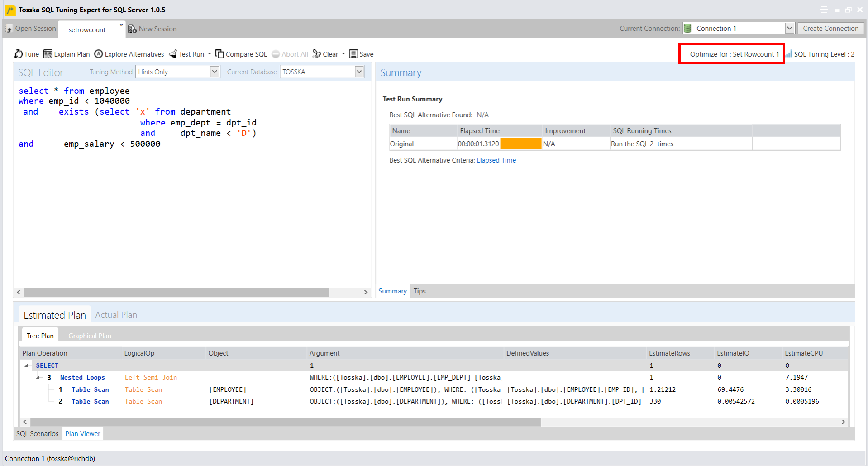Open SQL Scenarios tab
Viewport: 868px width, 466px height.
38,433
